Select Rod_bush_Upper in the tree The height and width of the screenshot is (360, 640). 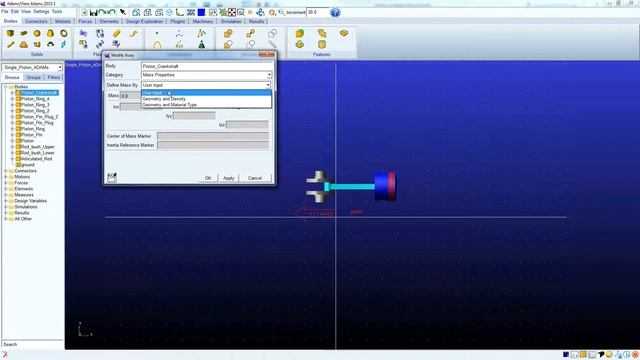pyautogui.click(x=38, y=147)
